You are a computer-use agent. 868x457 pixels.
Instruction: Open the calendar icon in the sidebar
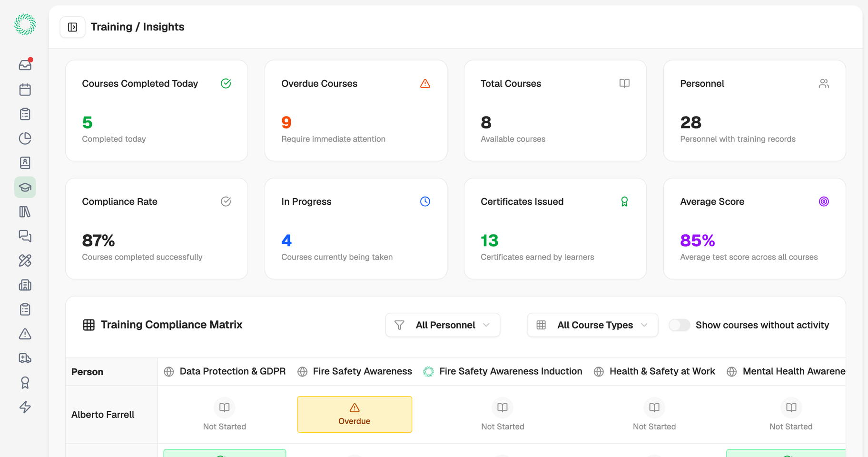[x=25, y=89]
